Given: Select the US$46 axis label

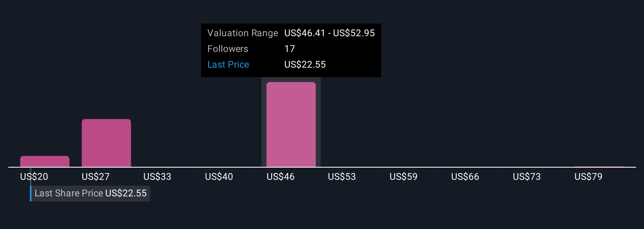Looking at the screenshot, I should (281, 177).
